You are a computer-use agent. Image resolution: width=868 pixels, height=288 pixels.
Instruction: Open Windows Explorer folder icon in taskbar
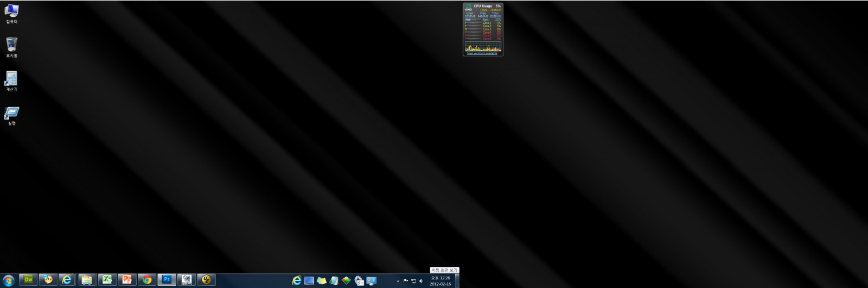pyautogui.click(x=87, y=280)
